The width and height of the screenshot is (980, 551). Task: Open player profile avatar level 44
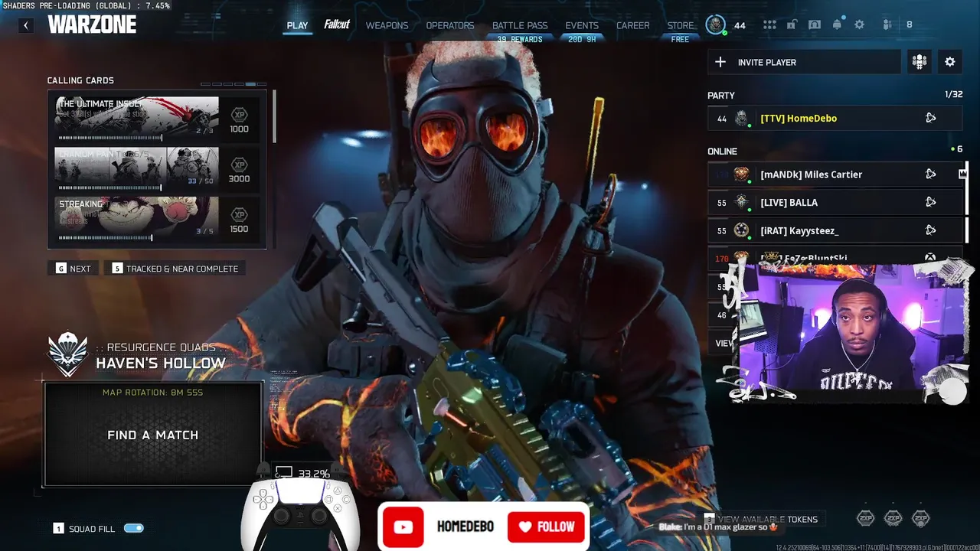tap(716, 24)
